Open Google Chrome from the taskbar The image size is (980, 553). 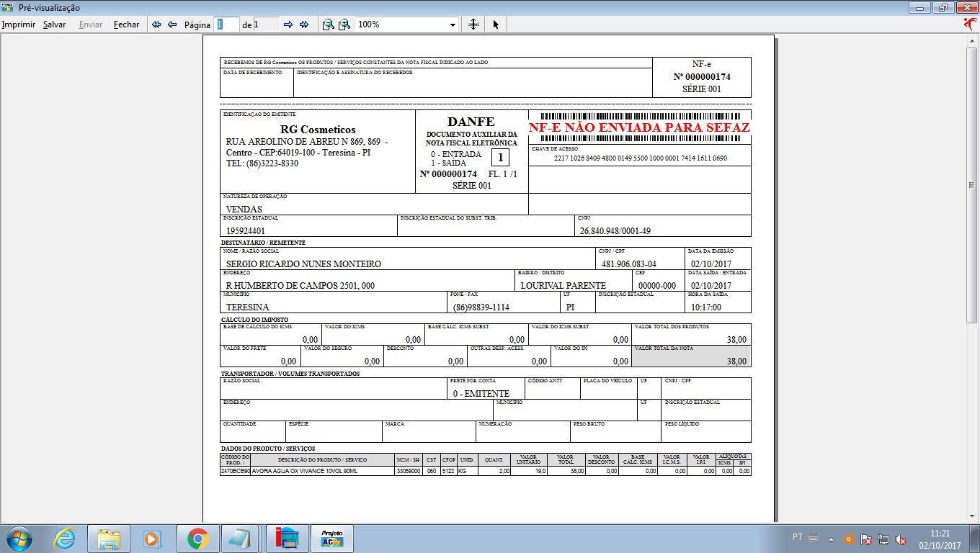point(198,539)
